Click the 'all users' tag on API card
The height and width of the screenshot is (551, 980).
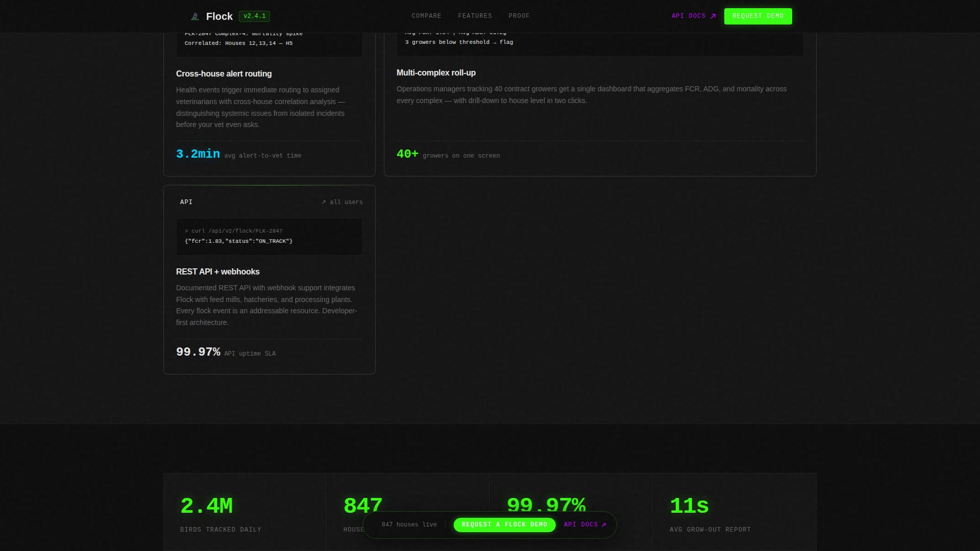point(342,202)
